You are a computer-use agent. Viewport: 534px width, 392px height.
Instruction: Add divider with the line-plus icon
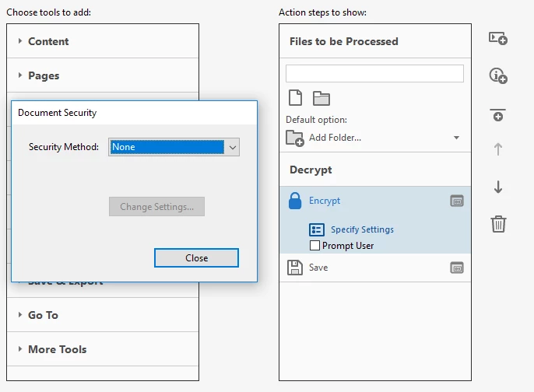point(498,115)
